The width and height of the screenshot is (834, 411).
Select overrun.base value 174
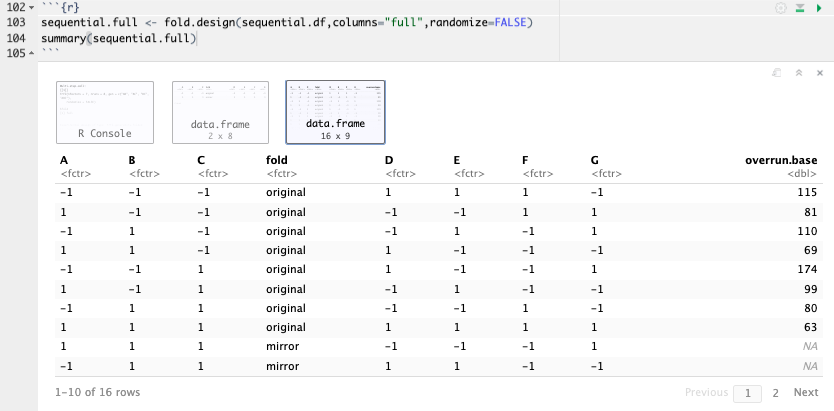807,270
